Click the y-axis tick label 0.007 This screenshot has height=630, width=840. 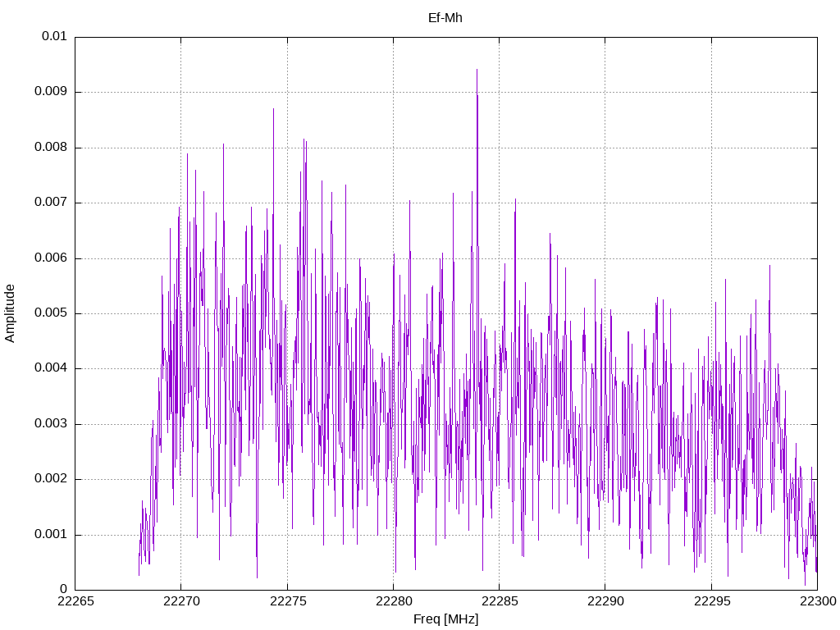(51, 203)
